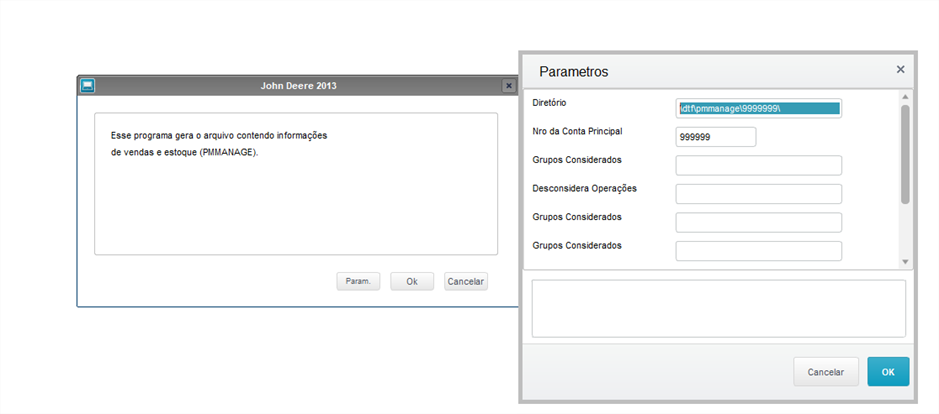
Task: Focus the first Grupos Considerados field
Action: click(x=759, y=165)
